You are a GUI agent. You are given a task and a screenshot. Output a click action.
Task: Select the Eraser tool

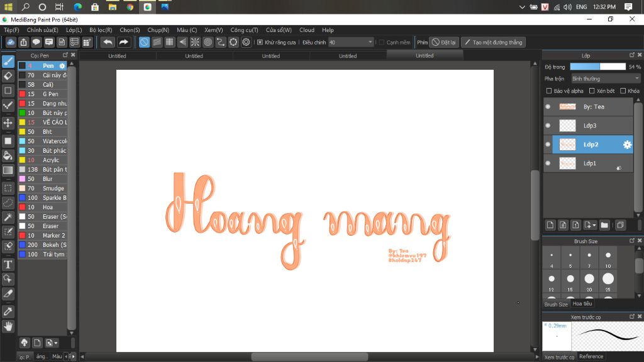8,76
